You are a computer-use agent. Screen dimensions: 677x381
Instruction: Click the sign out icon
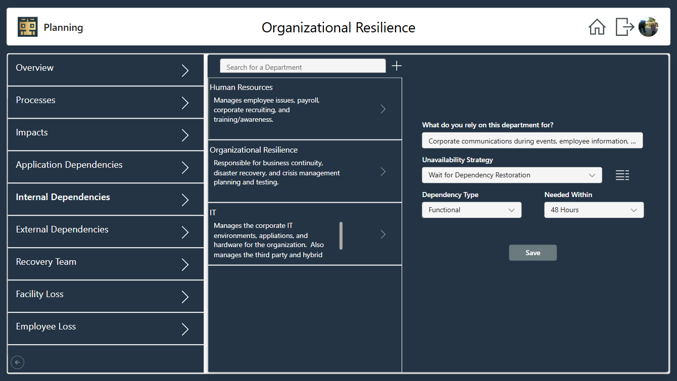[x=624, y=27]
